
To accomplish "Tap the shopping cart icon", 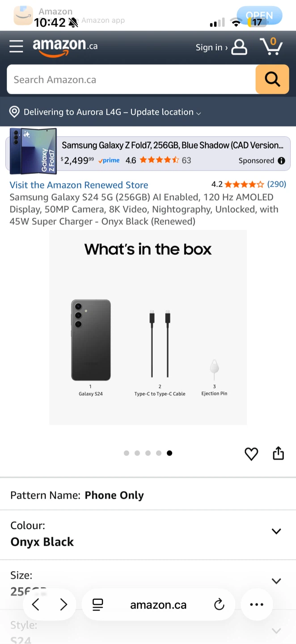I will pos(271,46).
